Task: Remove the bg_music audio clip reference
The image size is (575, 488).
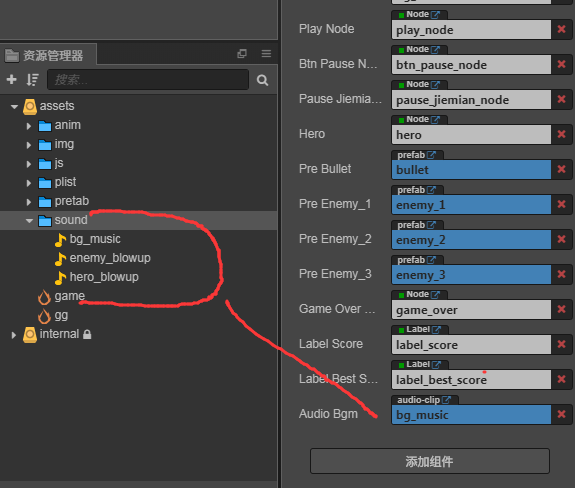Action: (561, 414)
